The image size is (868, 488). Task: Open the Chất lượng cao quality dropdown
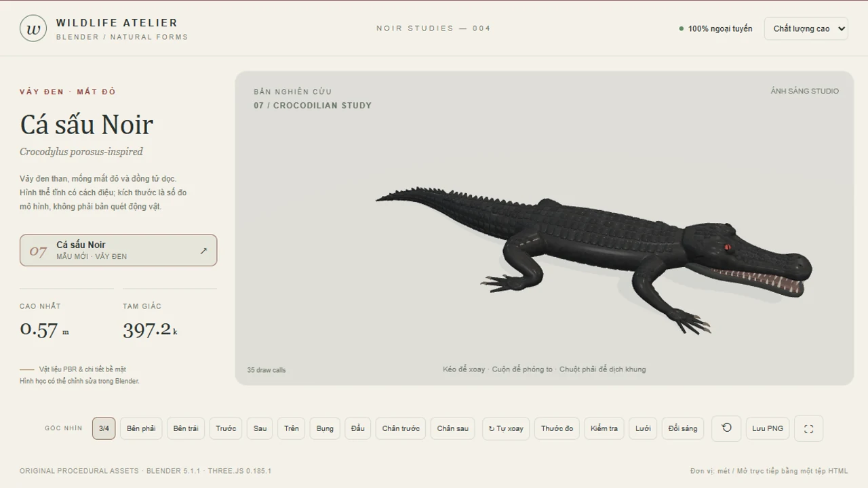pyautogui.click(x=806, y=28)
